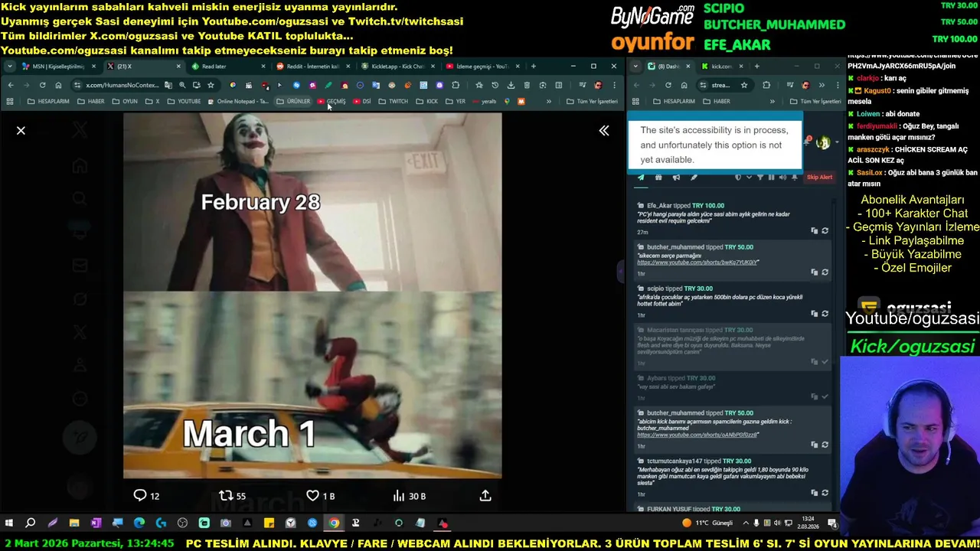The image size is (980, 551).
Task: Mark the Macaristan tanrıçası tip as read
Action: coord(825,362)
